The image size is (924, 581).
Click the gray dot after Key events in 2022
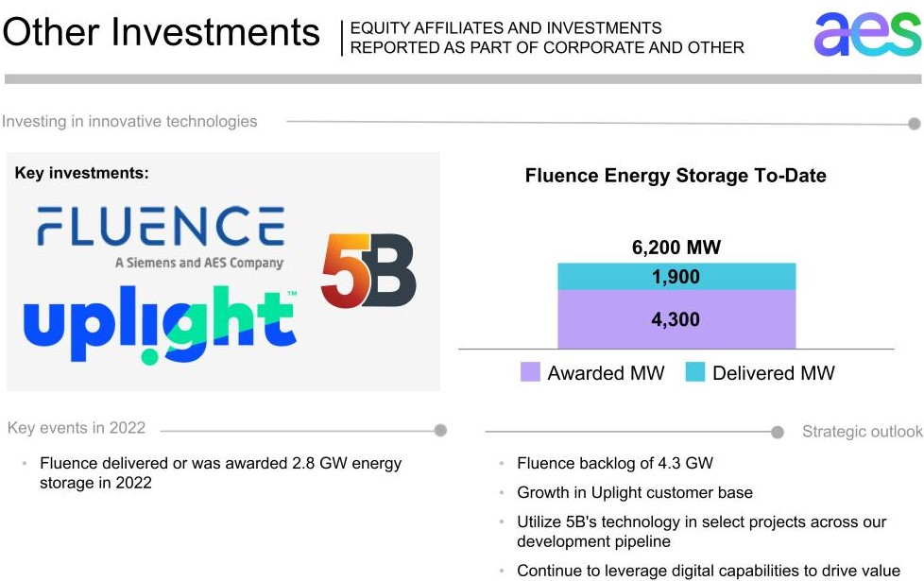coord(440,430)
